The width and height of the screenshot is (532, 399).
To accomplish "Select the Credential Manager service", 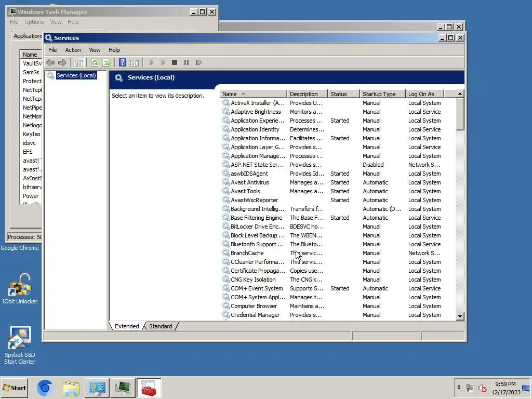I will click(x=337, y=314).
